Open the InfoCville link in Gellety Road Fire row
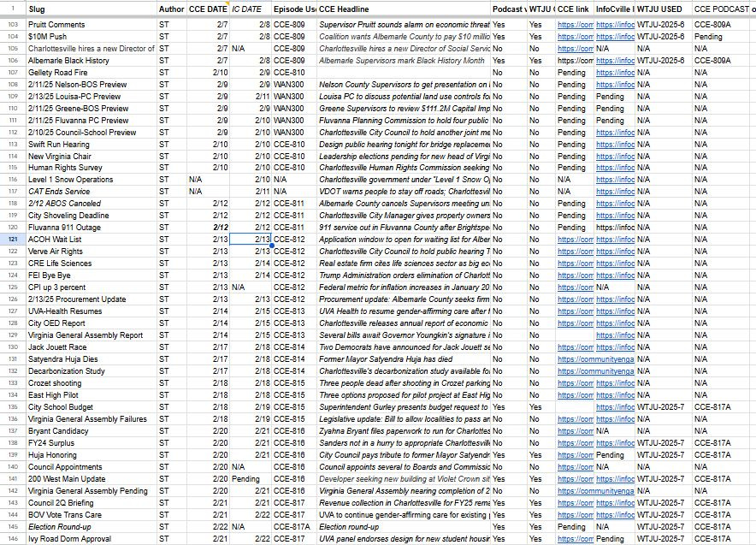The width and height of the screenshot is (756, 545). tap(615, 73)
